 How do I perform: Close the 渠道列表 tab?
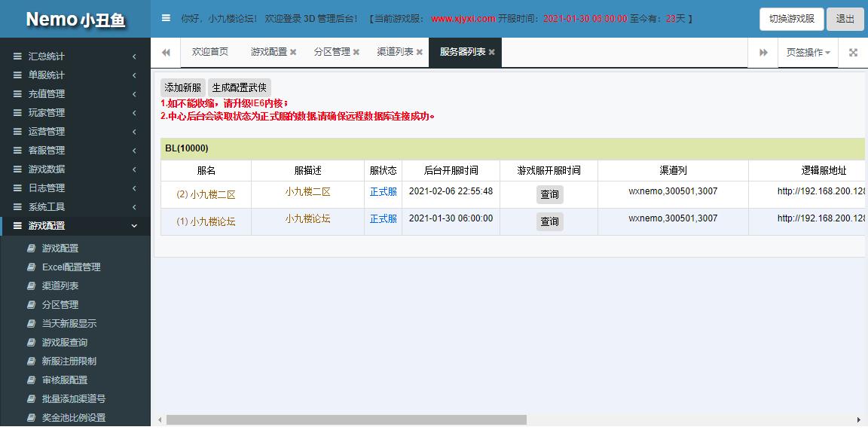click(420, 53)
